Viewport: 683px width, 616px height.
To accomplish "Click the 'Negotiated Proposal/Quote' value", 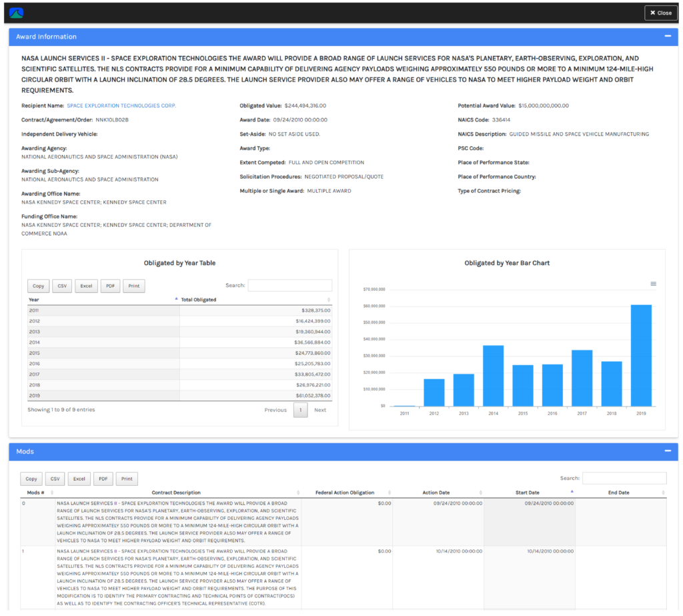I will click(344, 177).
